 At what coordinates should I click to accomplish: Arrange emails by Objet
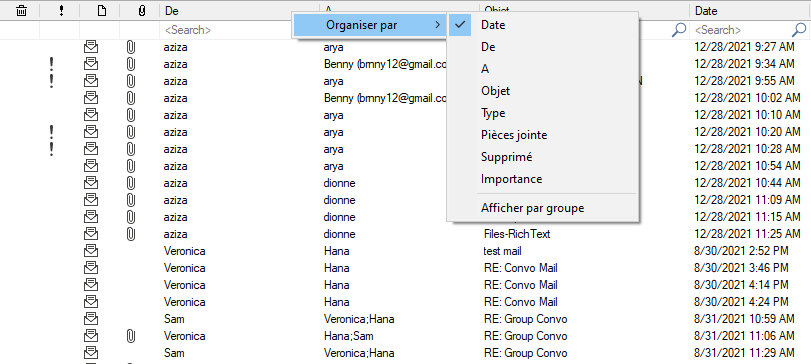(543, 91)
